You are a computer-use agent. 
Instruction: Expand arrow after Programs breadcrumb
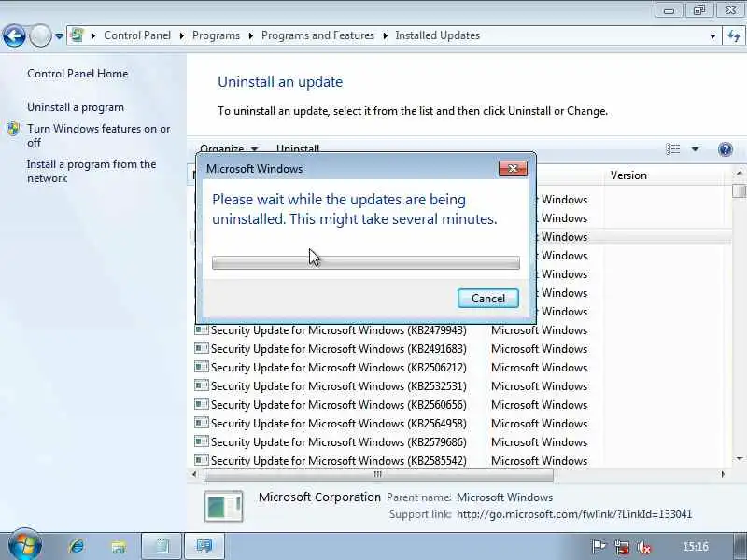[250, 35]
